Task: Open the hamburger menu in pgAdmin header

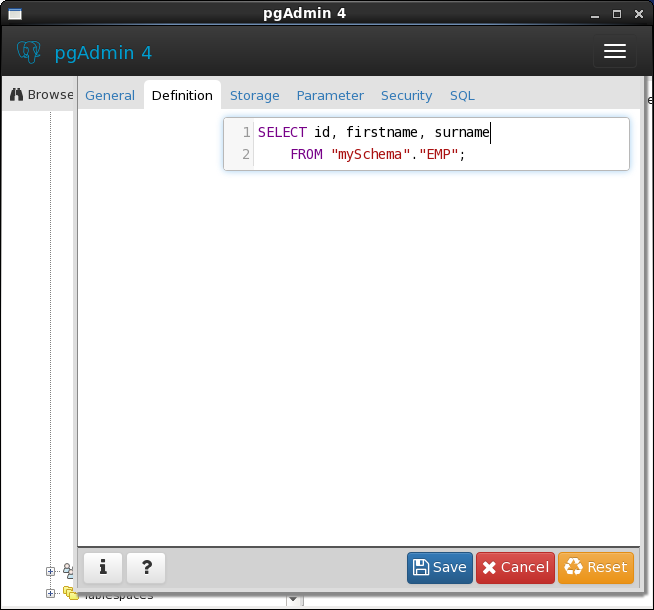Action: [614, 51]
